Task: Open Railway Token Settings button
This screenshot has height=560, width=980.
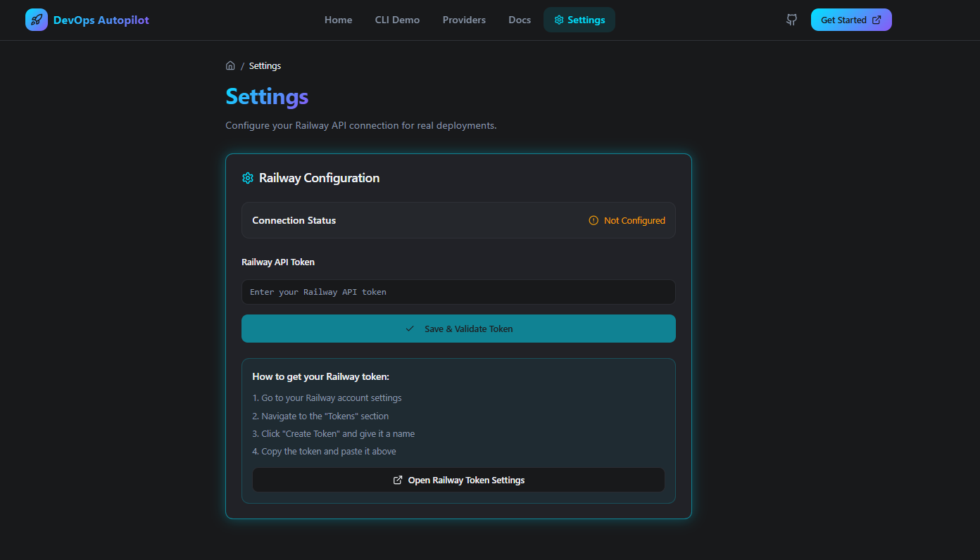Action: (x=458, y=480)
